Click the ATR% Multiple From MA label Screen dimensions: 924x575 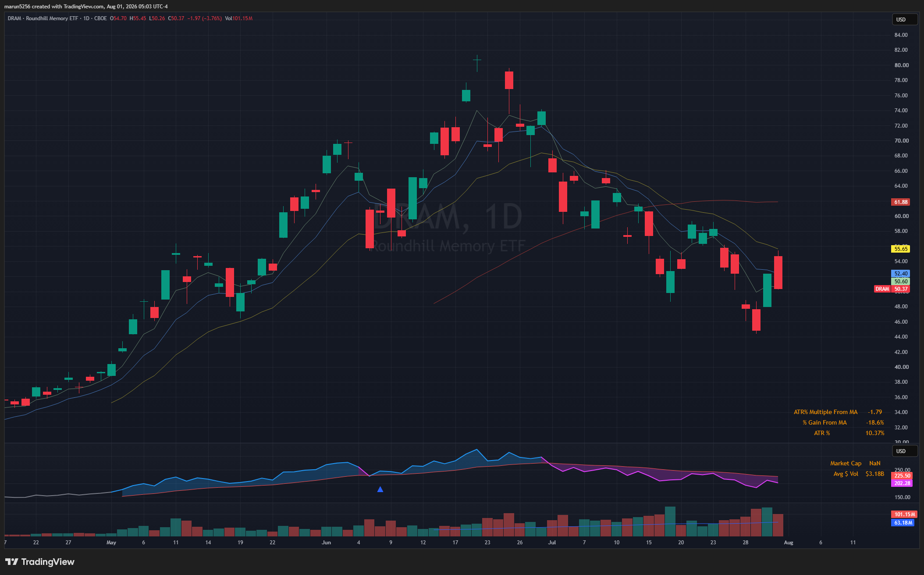(825, 412)
